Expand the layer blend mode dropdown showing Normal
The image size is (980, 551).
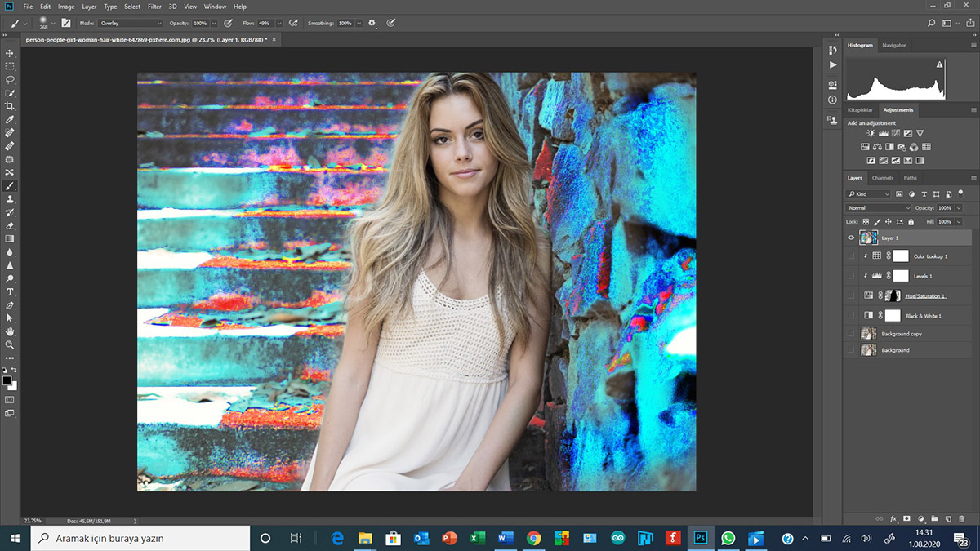coord(879,208)
